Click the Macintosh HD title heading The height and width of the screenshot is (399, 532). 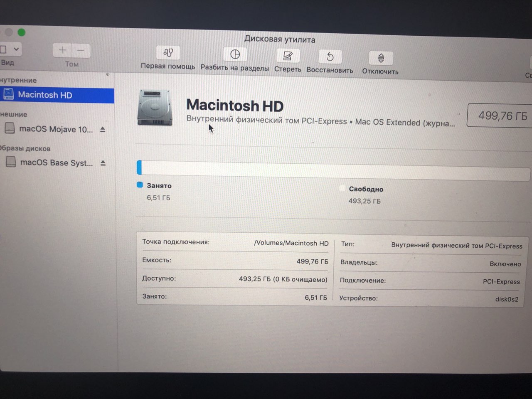235,106
